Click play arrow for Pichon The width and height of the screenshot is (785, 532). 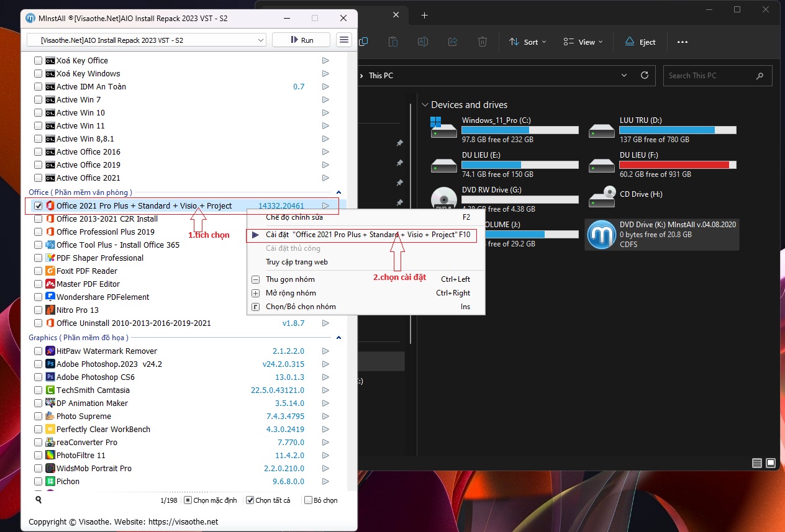[x=325, y=482]
